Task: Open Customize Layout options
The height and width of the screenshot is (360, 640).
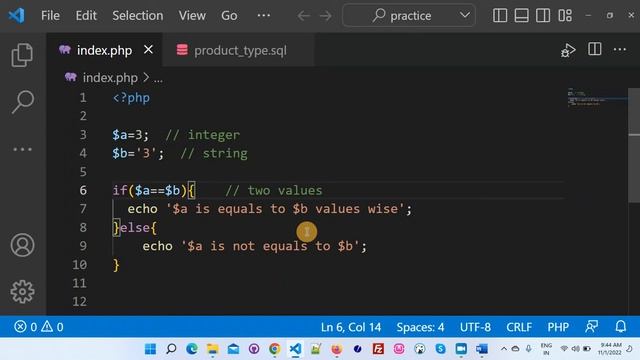Action: coord(565,16)
